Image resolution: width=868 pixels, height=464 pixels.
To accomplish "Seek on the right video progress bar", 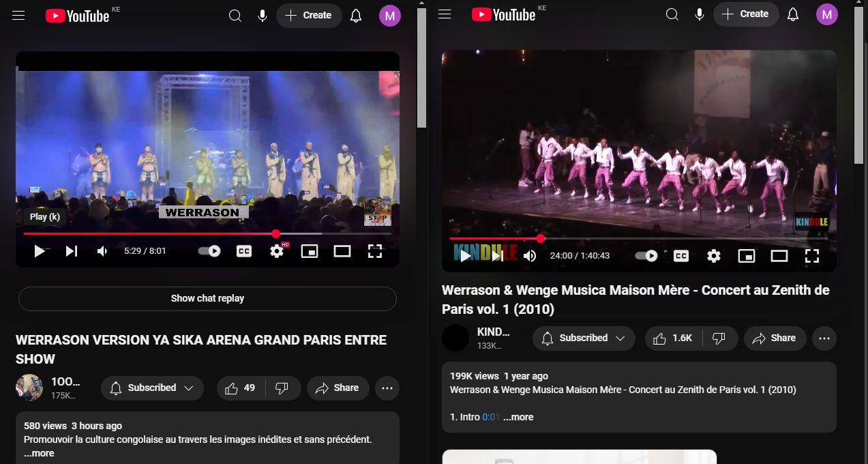I will coord(639,238).
